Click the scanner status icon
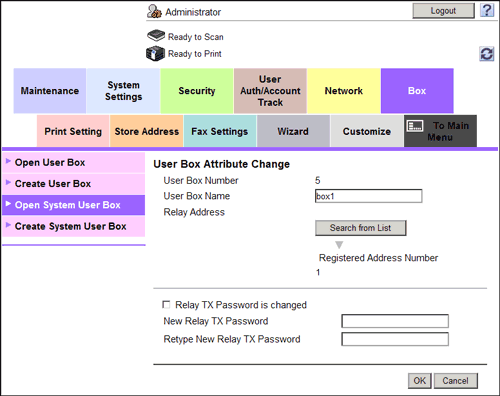This screenshot has width=500, height=396. coord(156,35)
